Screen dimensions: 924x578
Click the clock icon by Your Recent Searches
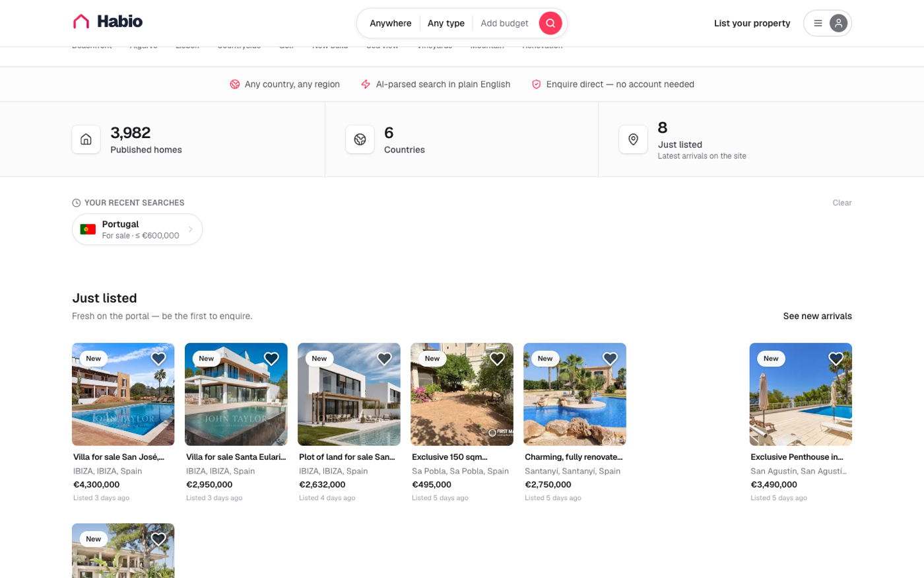77,203
